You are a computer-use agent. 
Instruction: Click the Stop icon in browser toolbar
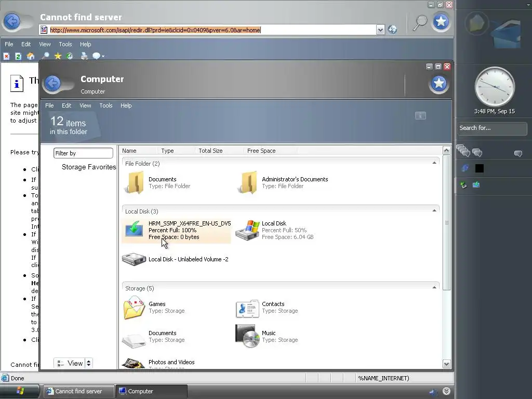pos(6,56)
